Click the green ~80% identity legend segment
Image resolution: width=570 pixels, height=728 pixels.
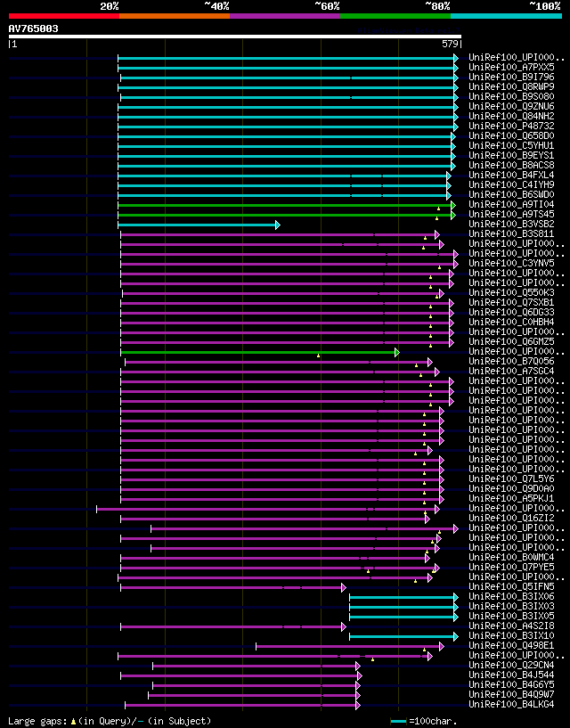(395, 16)
